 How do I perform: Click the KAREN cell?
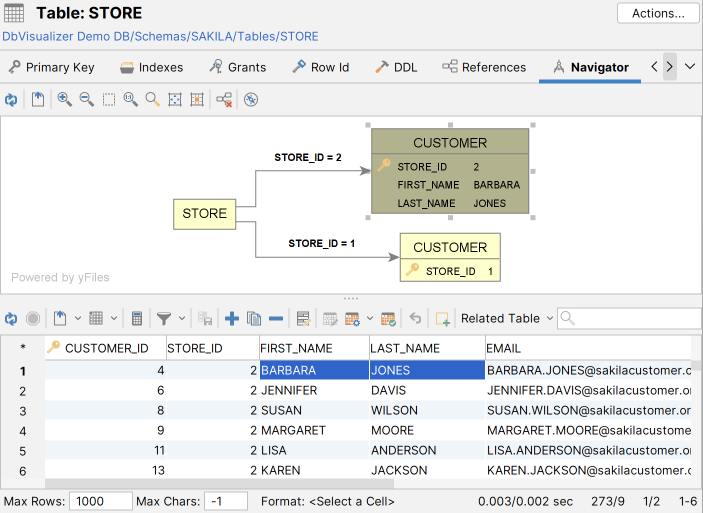(314, 470)
